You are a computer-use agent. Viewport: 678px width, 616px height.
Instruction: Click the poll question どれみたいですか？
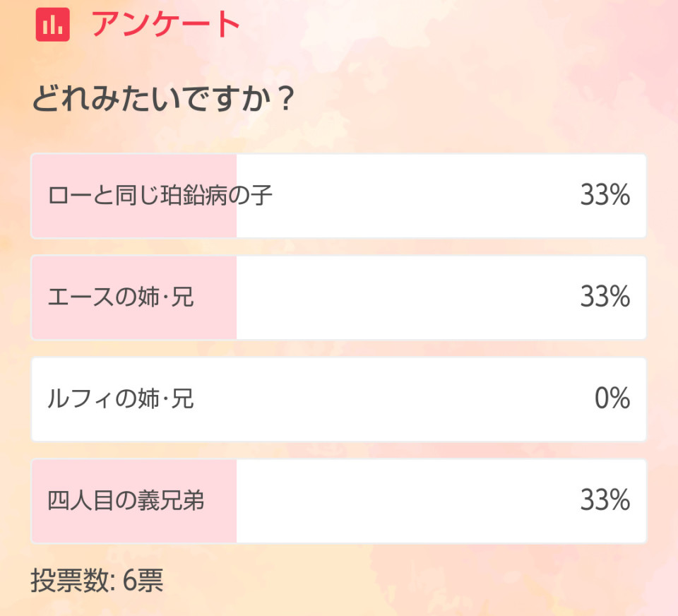pos(164,99)
